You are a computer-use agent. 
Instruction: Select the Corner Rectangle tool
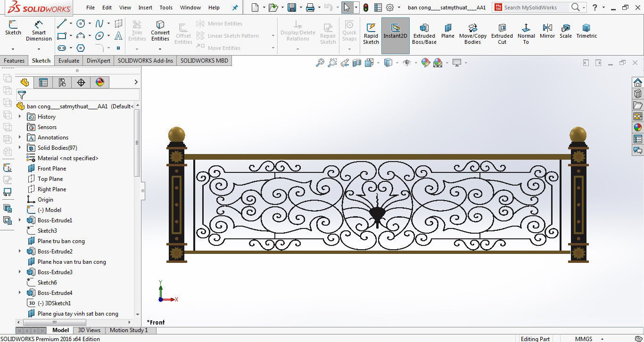[62, 36]
